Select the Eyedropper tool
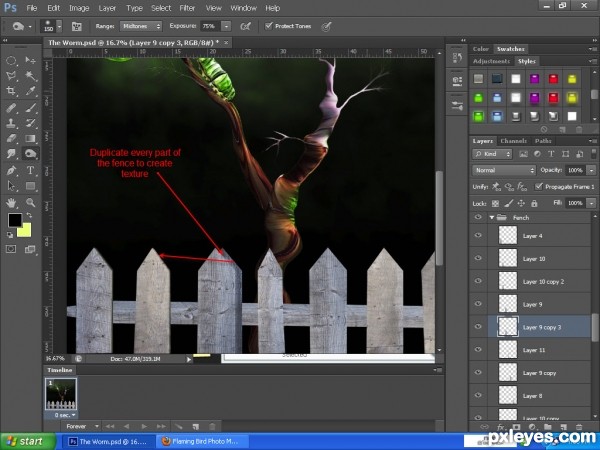The width and height of the screenshot is (600, 450). (30, 91)
